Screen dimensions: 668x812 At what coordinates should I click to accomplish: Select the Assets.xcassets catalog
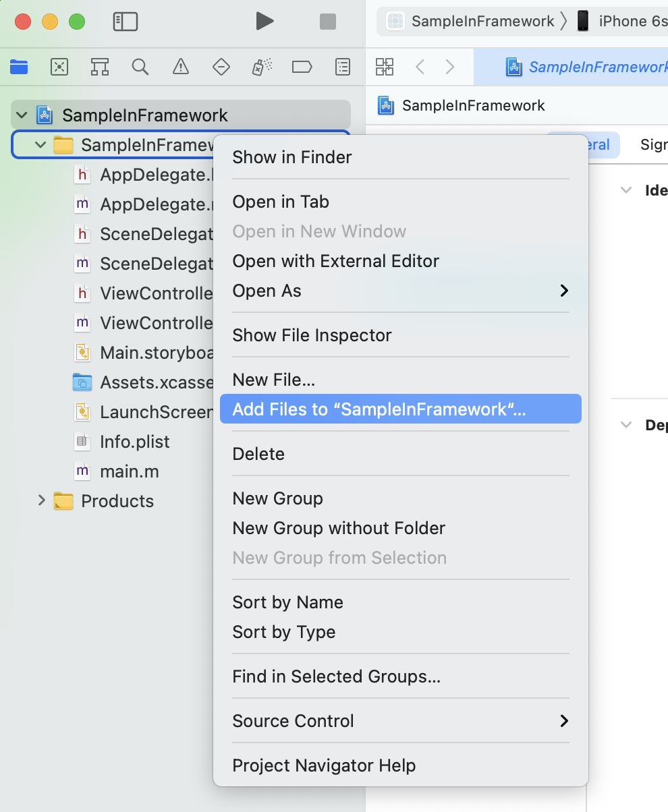tap(143, 382)
